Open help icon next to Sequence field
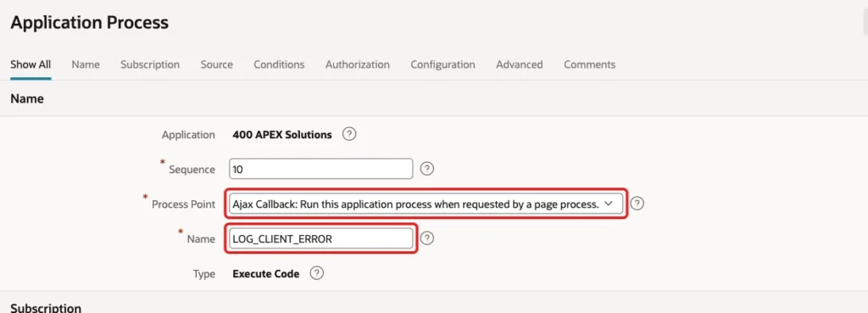 coord(426,169)
